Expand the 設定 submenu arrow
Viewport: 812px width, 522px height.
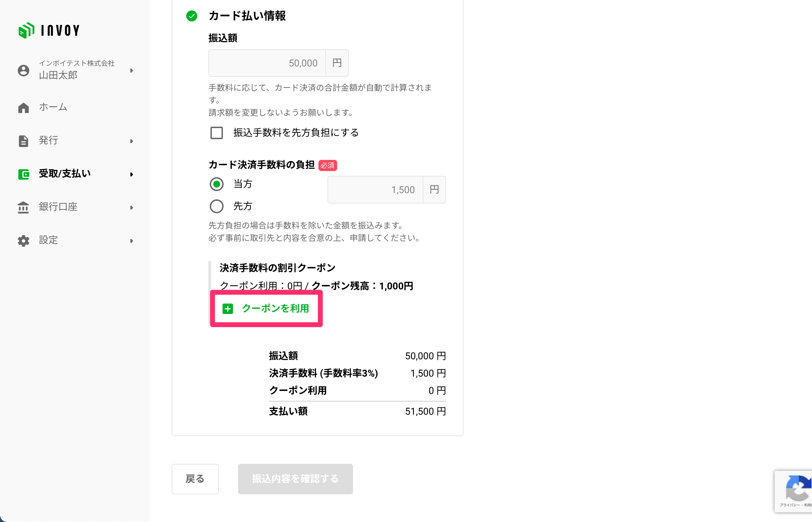click(x=132, y=241)
